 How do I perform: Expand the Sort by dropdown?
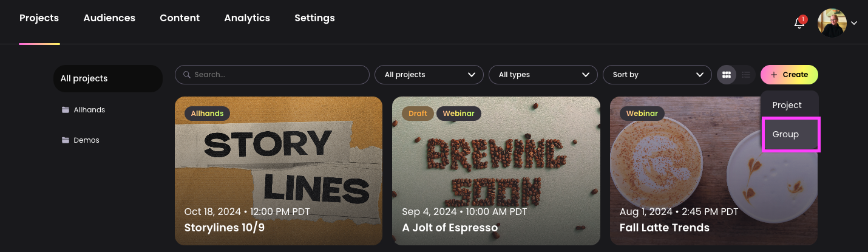[x=657, y=75]
